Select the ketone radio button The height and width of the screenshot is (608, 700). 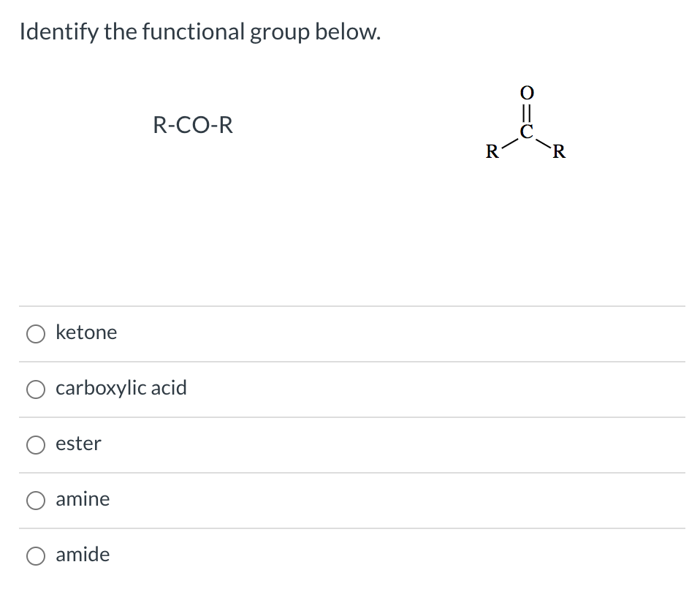(35, 333)
